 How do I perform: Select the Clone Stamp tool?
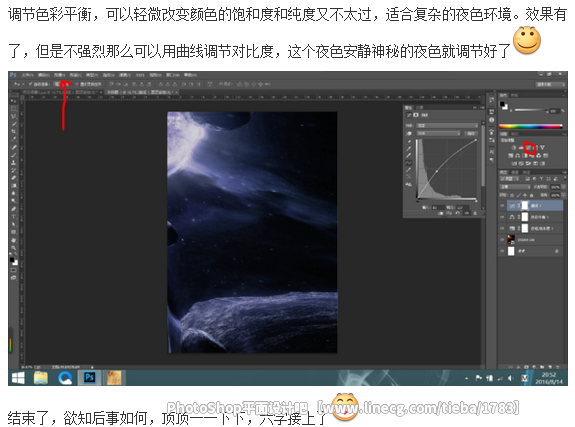pos(14,162)
